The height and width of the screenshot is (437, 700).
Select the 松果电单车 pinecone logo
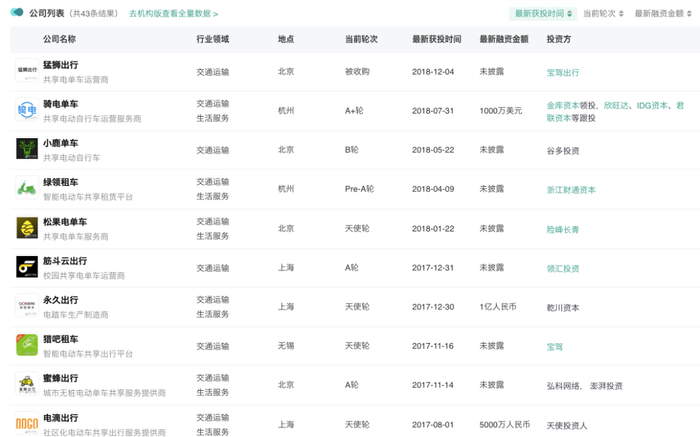click(x=27, y=228)
